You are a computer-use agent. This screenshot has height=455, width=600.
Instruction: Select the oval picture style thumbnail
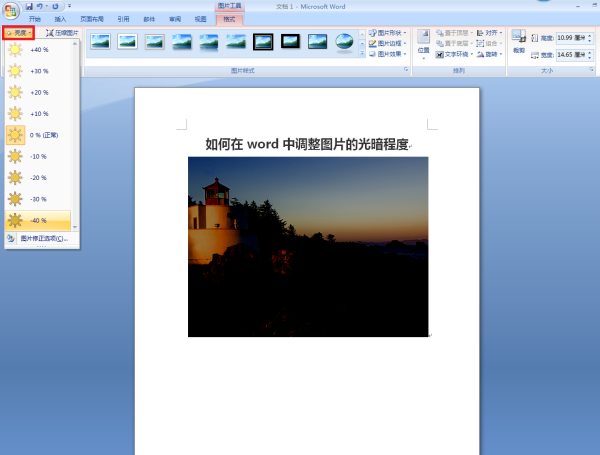(345, 42)
